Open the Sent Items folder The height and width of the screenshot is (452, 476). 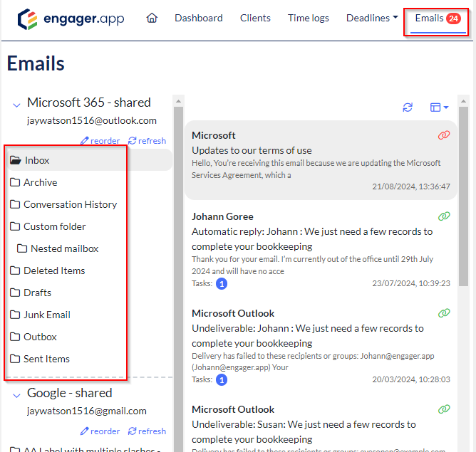(x=40, y=359)
